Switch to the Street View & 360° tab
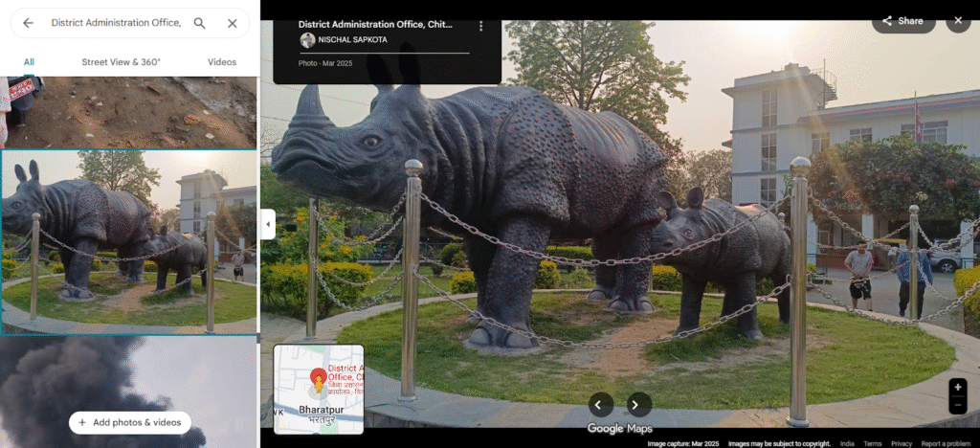Image resolution: width=980 pixels, height=448 pixels. tap(121, 62)
